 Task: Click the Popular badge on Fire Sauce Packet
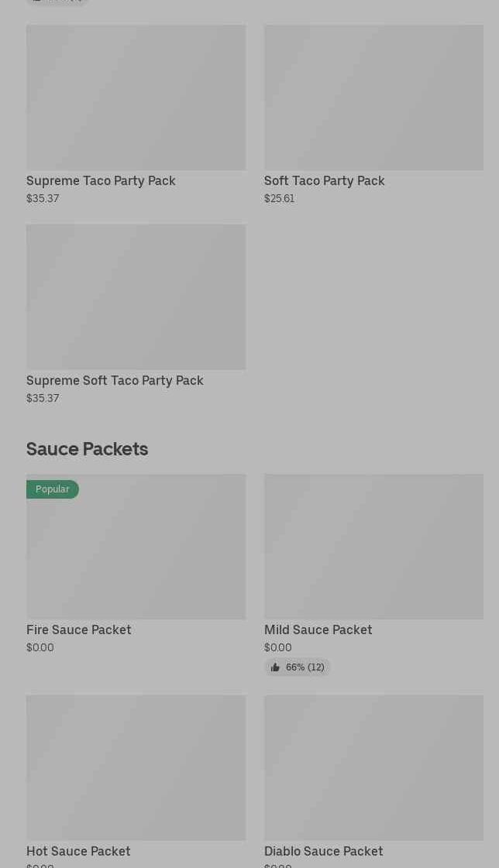pyautogui.click(x=52, y=489)
